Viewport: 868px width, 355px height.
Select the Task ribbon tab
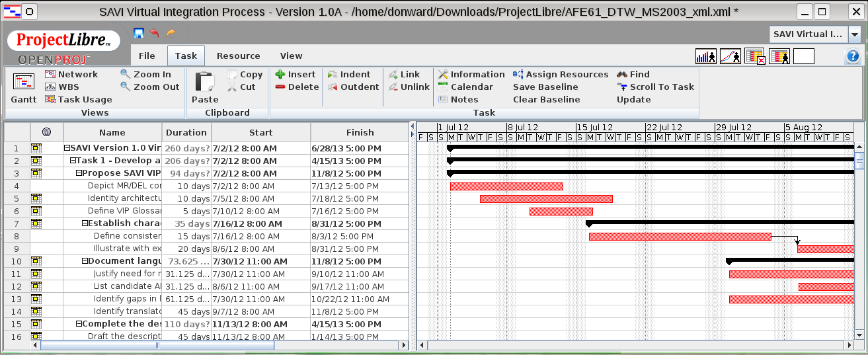click(186, 56)
